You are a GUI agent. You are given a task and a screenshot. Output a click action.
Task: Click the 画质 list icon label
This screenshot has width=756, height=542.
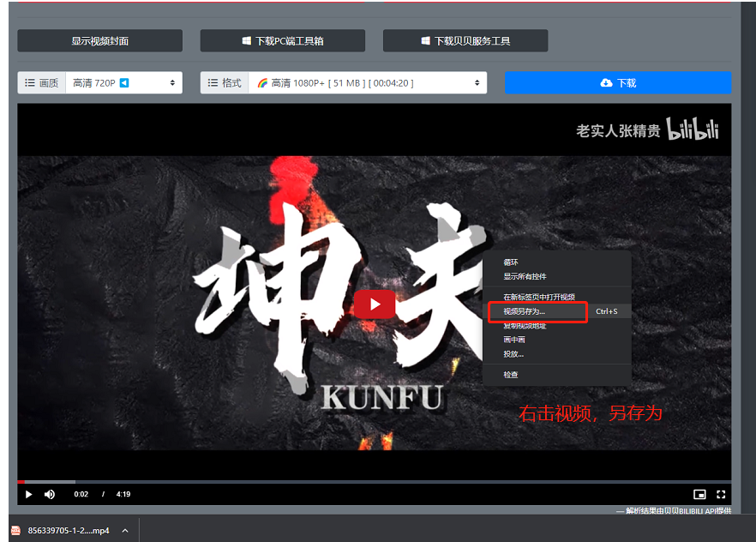pos(41,83)
